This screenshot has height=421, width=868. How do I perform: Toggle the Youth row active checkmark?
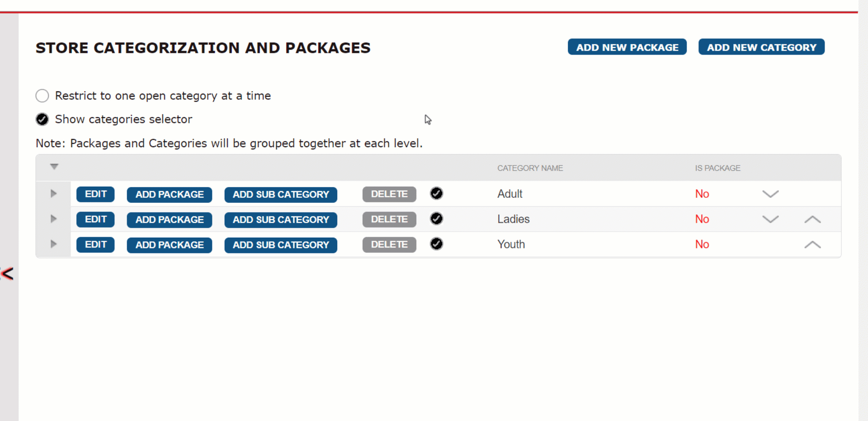pyautogui.click(x=436, y=244)
